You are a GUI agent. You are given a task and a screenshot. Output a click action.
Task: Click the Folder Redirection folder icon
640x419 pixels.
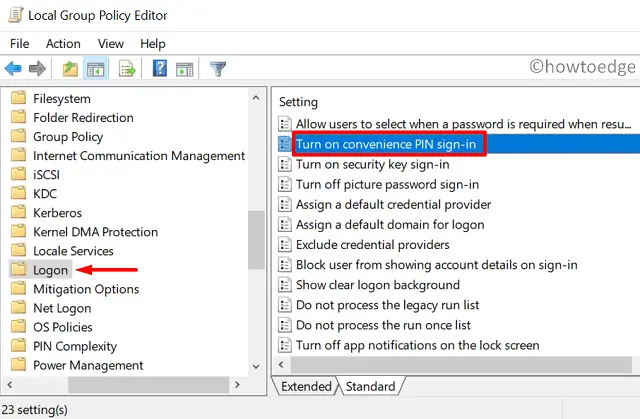pos(18,117)
